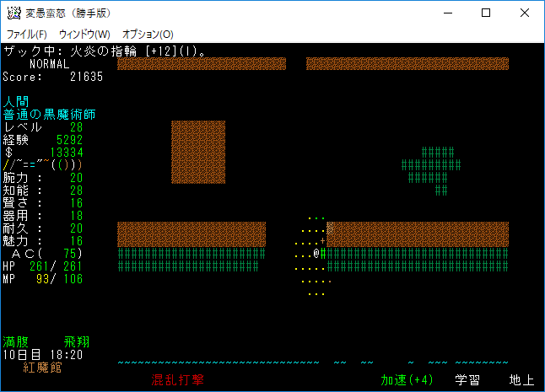Open the ファイル(F) menu

(26, 35)
